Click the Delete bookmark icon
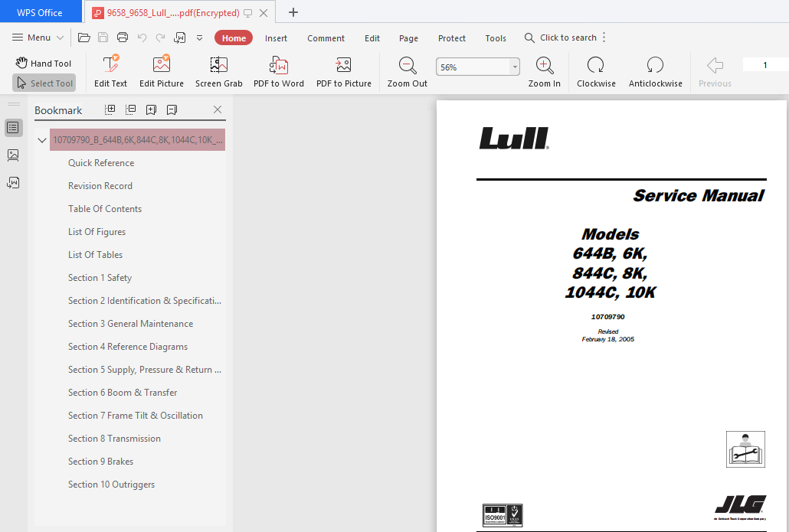789x532 pixels. [x=172, y=109]
